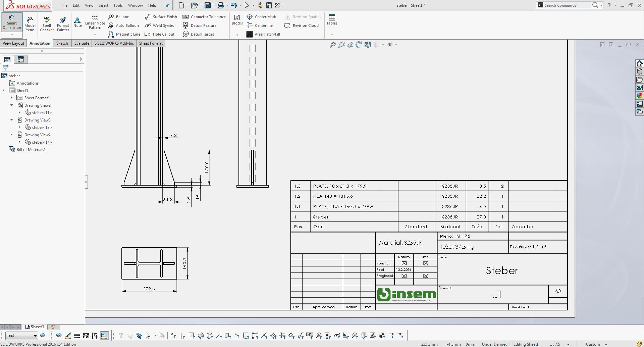Switch to the Sheet Format tab
Viewport: 644px width, 347px height.
tap(151, 43)
